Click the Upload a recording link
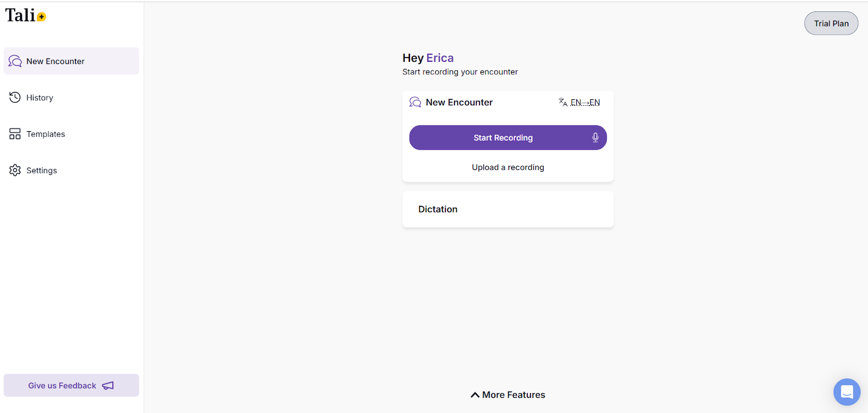This screenshot has height=413, width=868. [507, 167]
